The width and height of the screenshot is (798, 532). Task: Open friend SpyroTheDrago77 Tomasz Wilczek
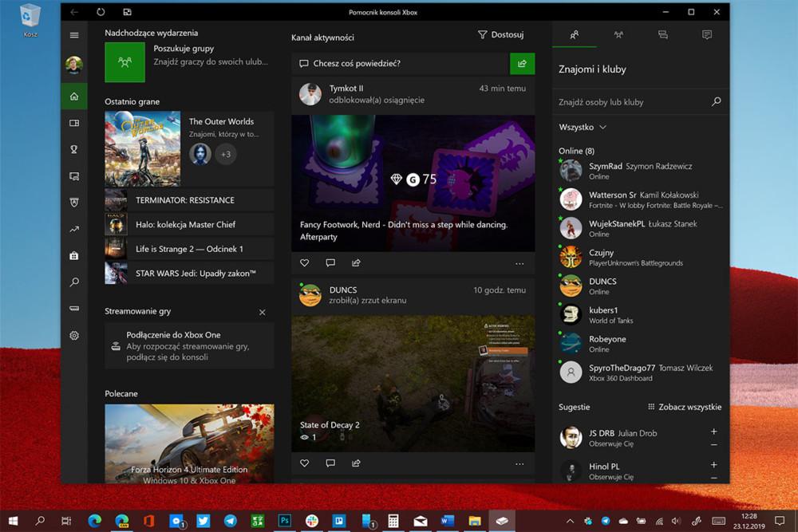point(640,372)
